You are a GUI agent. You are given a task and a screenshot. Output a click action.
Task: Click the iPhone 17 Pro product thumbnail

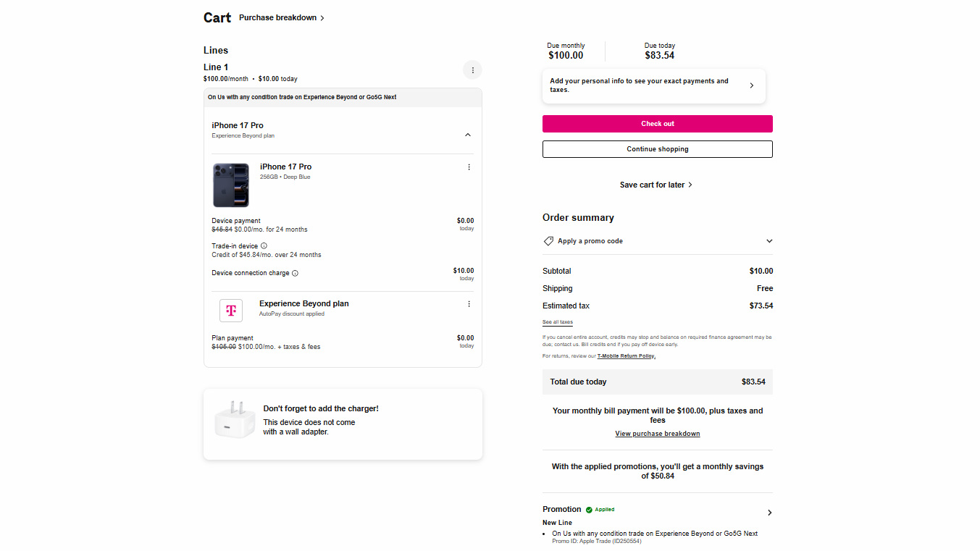(x=230, y=184)
